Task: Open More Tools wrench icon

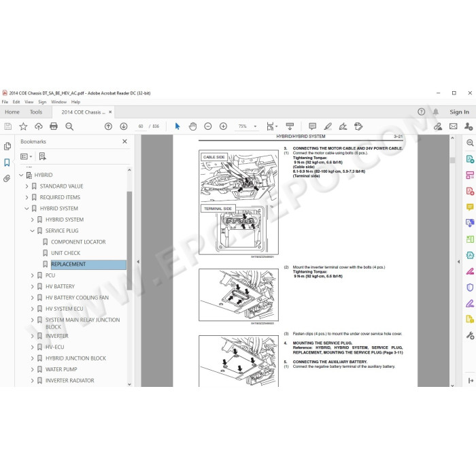Action: (x=470, y=335)
